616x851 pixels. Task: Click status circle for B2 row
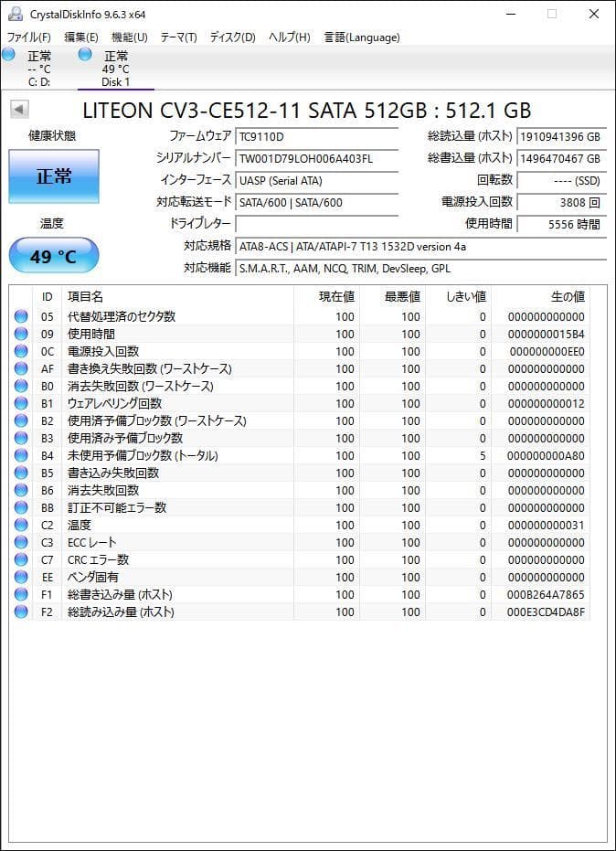pos(21,420)
